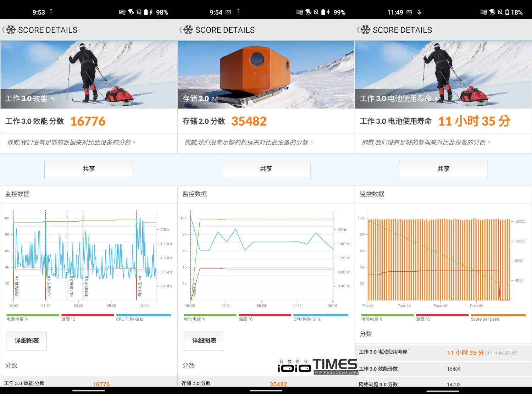Screen dimensions: 532x394
Task: Tap the 工作 3.0 效能 分数 16776 bottom row
Action: coord(89,382)
